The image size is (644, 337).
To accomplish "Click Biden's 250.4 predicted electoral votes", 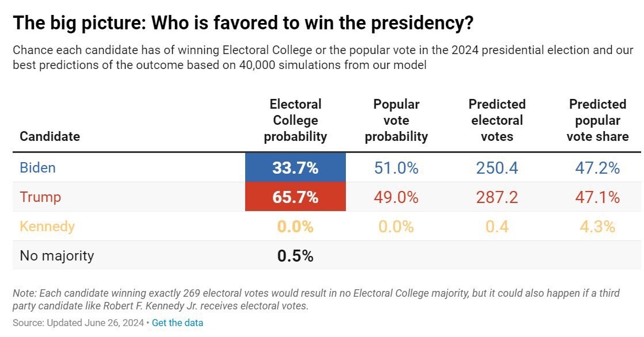I will 497,168.
